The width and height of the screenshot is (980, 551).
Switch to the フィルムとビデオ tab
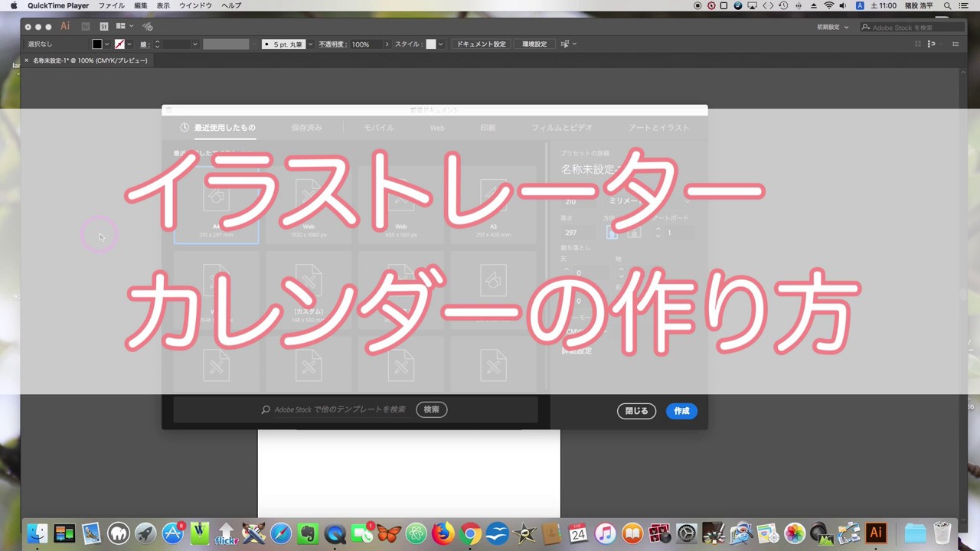click(562, 128)
